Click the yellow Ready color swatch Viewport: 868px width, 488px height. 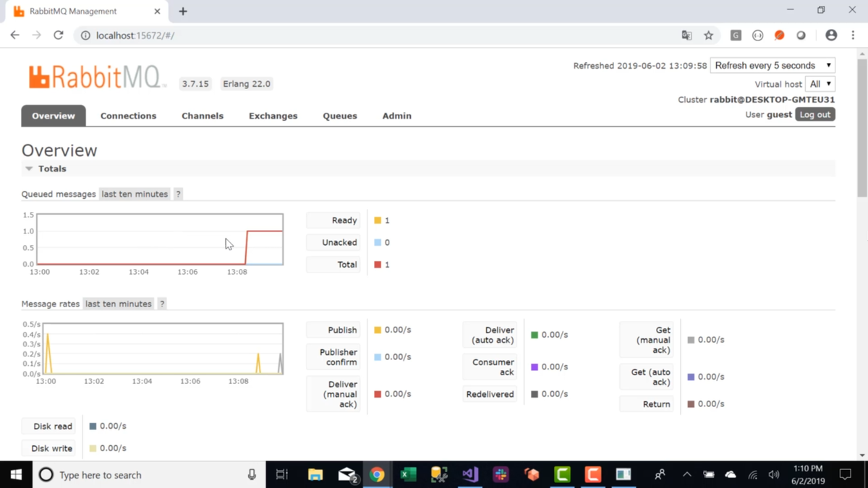pos(378,221)
